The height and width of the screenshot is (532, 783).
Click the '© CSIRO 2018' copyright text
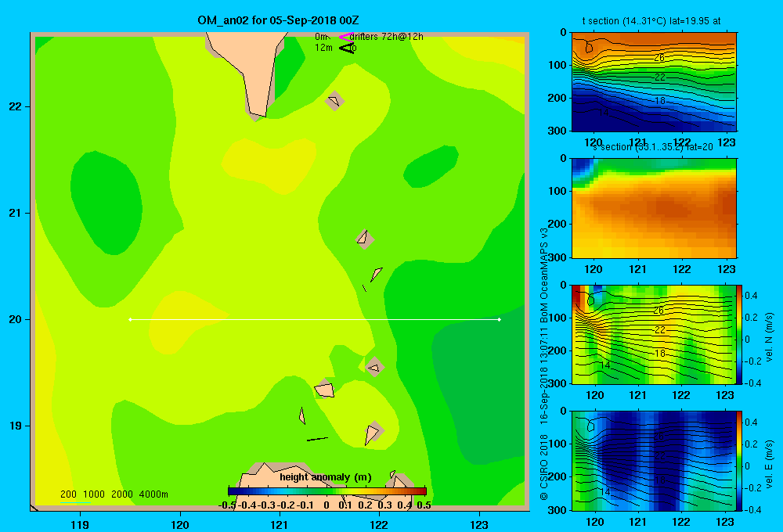544,467
